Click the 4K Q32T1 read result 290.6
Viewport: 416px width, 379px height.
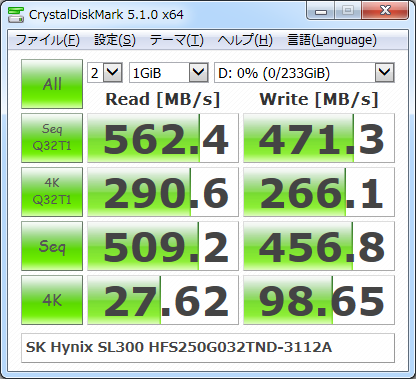coord(163,192)
